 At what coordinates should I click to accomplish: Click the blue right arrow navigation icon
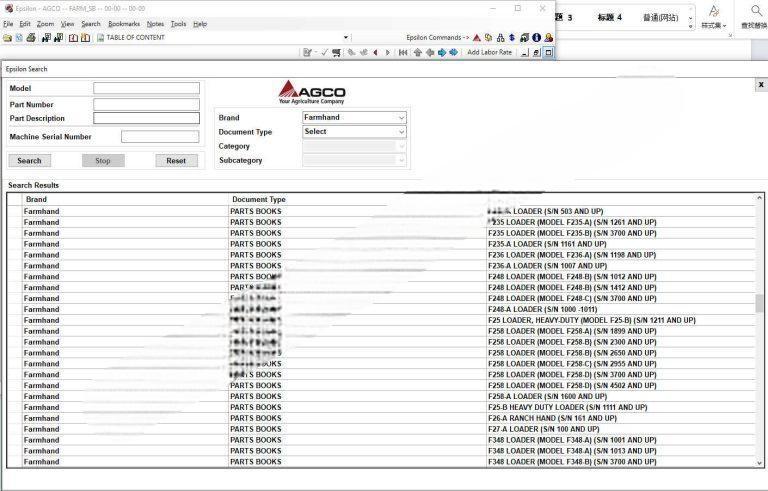click(x=442, y=52)
